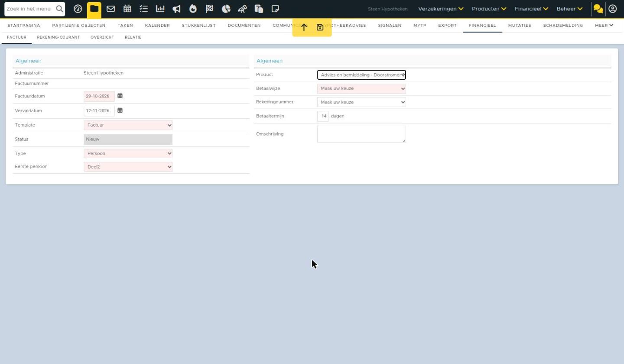
Task: Click the copy-paste clipboard icon
Action: tap(259, 9)
